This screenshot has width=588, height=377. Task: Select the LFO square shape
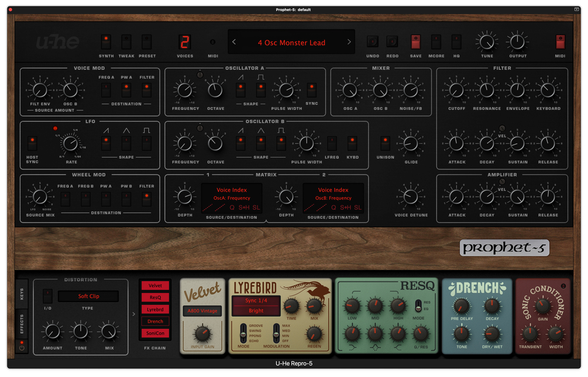pos(147,144)
